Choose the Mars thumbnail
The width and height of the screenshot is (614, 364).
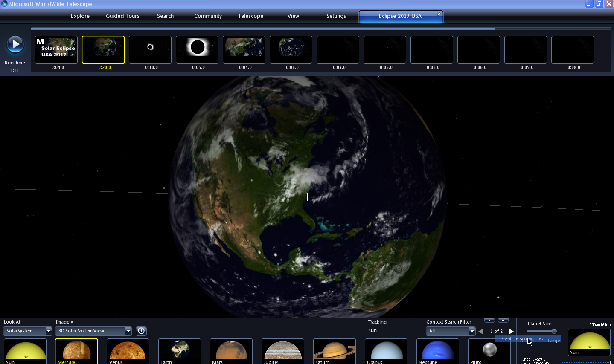point(231,351)
